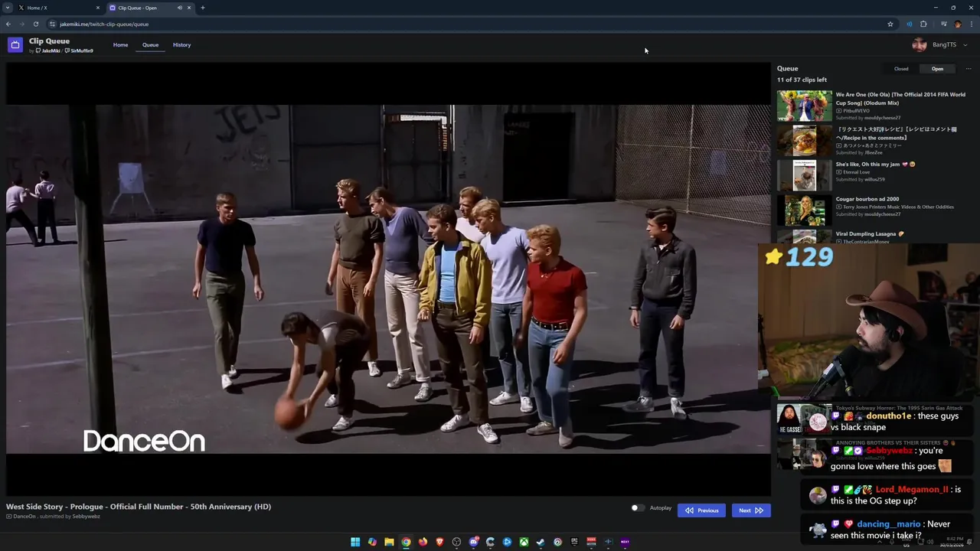Select 'She's like, Oh this my jam' thumbnail
The width and height of the screenshot is (980, 551).
(x=805, y=175)
